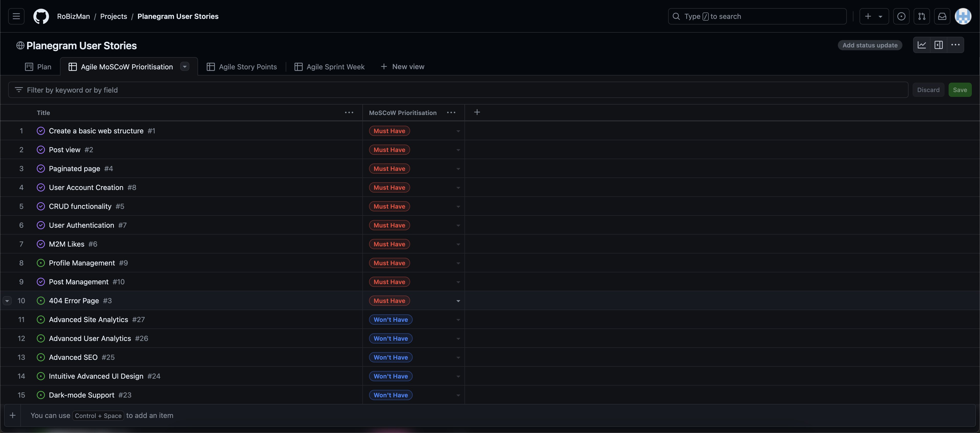Click Won't Have label on Advanced SEO

(390, 357)
